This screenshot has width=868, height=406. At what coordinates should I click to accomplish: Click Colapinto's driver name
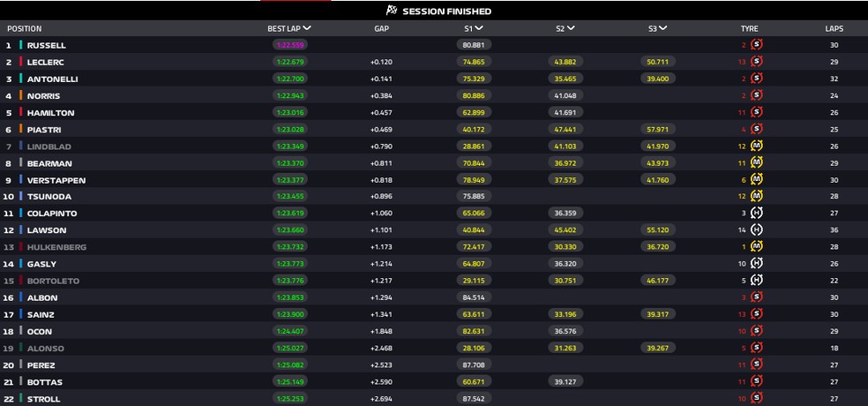(x=52, y=214)
